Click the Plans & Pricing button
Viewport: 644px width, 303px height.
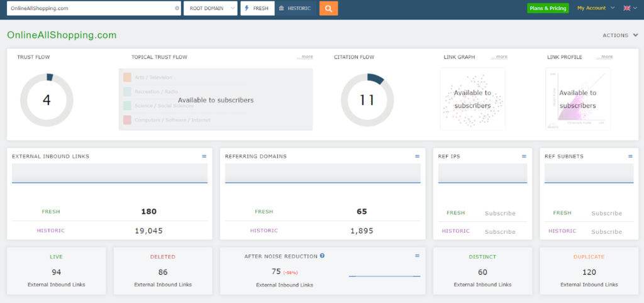click(548, 8)
